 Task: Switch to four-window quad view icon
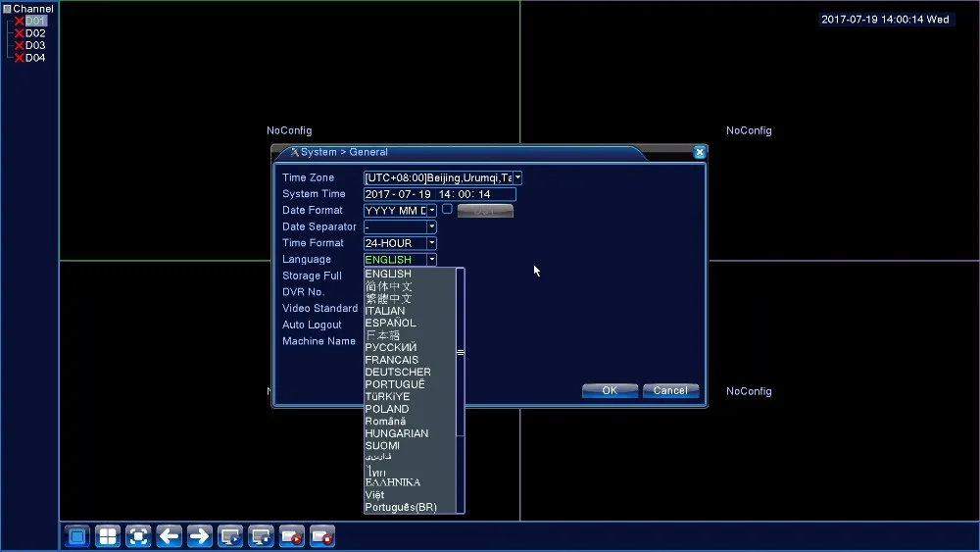108,536
